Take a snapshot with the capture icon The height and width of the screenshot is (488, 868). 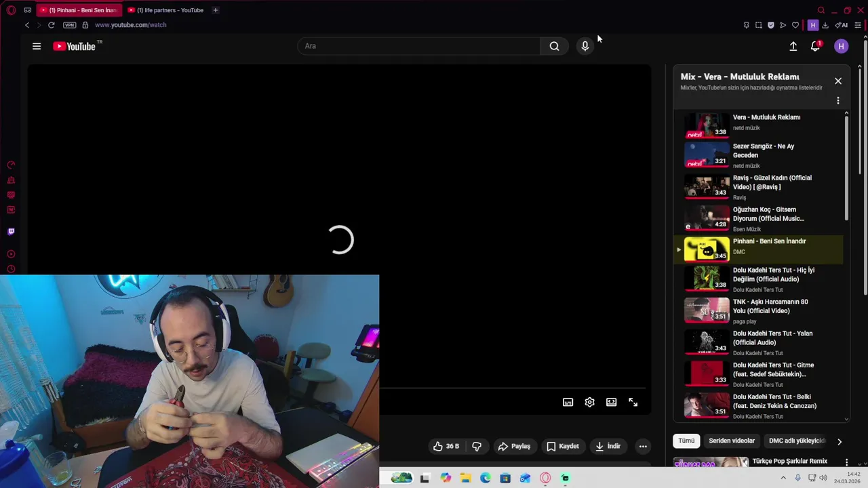click(x=759, y=25)
